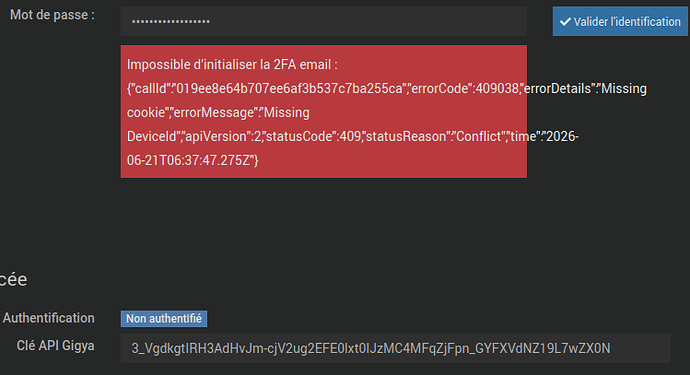The image size is (690, 375).
Task: Click the Valider l'identification button
Action: [x=620, y=21]
